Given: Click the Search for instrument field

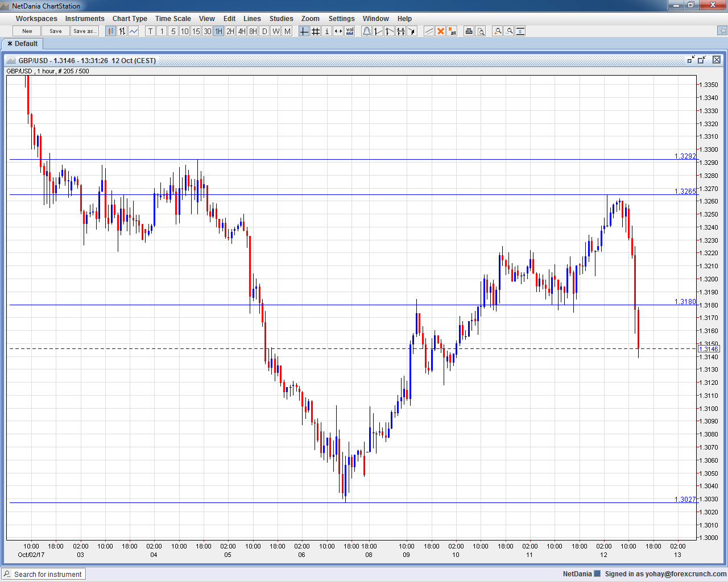Looking at the screenshot, I should pos(43,574).
